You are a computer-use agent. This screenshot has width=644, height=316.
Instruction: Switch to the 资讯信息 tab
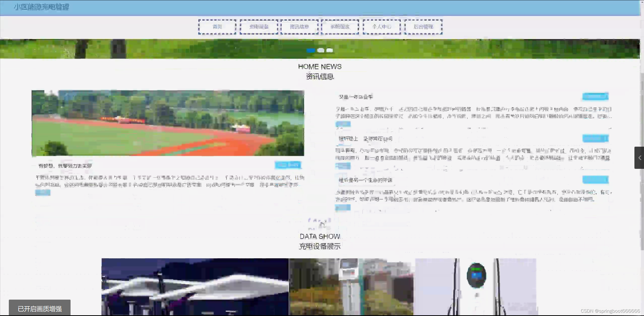click(299, 27)
